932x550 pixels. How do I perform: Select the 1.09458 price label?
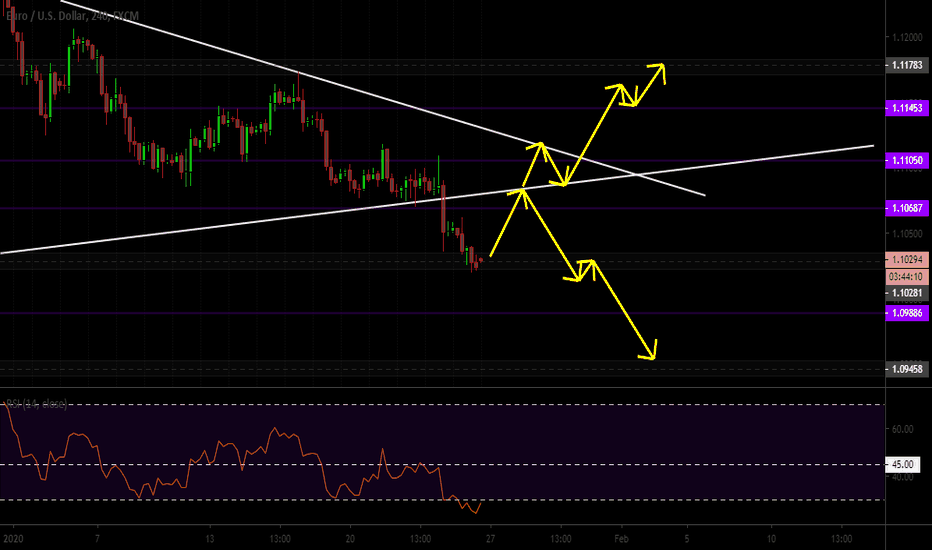click(x=907, y=369)
